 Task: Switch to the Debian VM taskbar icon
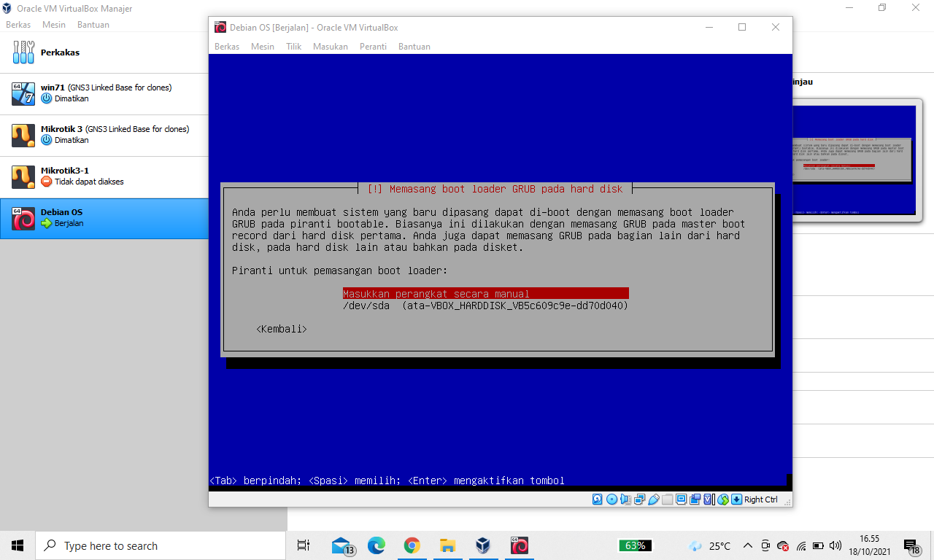point(519,545)
